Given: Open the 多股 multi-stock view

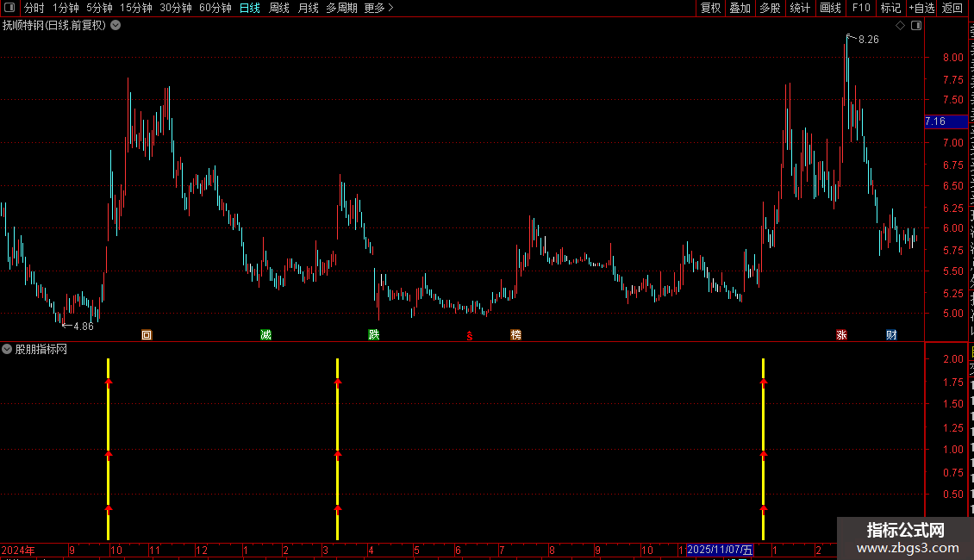Looking at the screenshot, I should click(771, 8).
